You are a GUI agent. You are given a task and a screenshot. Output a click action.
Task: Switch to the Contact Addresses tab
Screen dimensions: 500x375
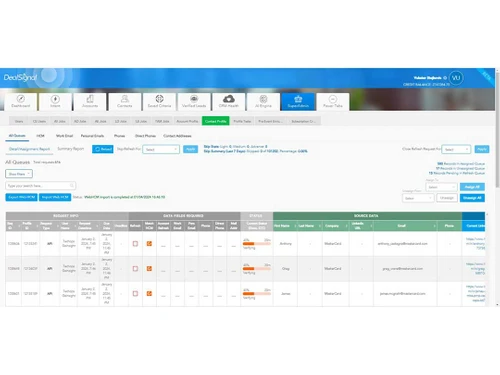pyautogui.click(x=177, y=136)
